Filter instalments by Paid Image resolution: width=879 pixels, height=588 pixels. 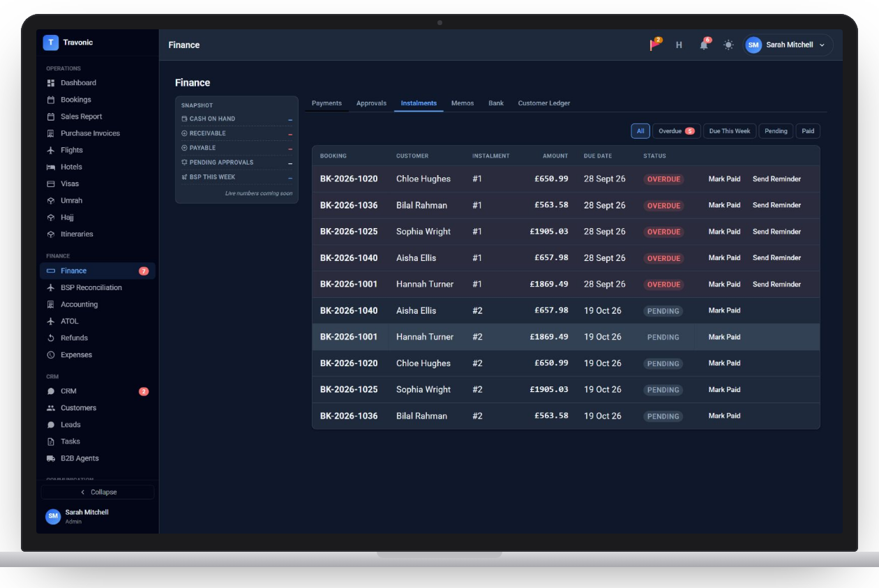[x=808, y=131]
